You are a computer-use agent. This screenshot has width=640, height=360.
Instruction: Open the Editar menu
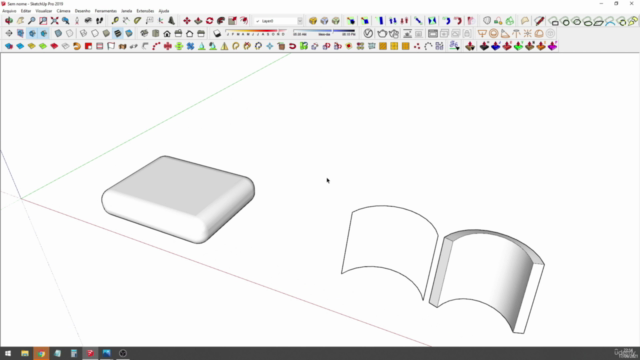click(x=26, y=11)
